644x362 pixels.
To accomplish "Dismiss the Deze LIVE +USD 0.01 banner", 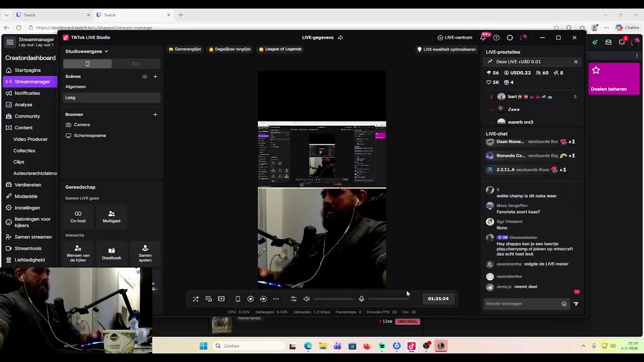I will [576, 62].
